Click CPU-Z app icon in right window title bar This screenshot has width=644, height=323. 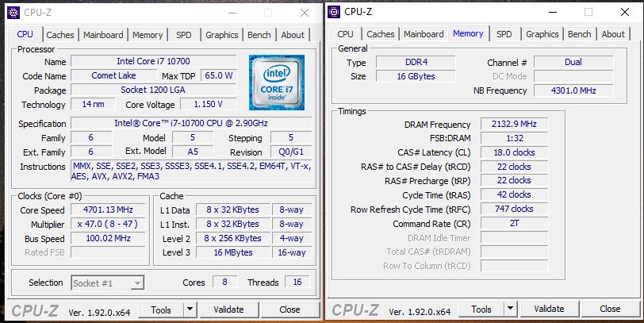point(334,12)
